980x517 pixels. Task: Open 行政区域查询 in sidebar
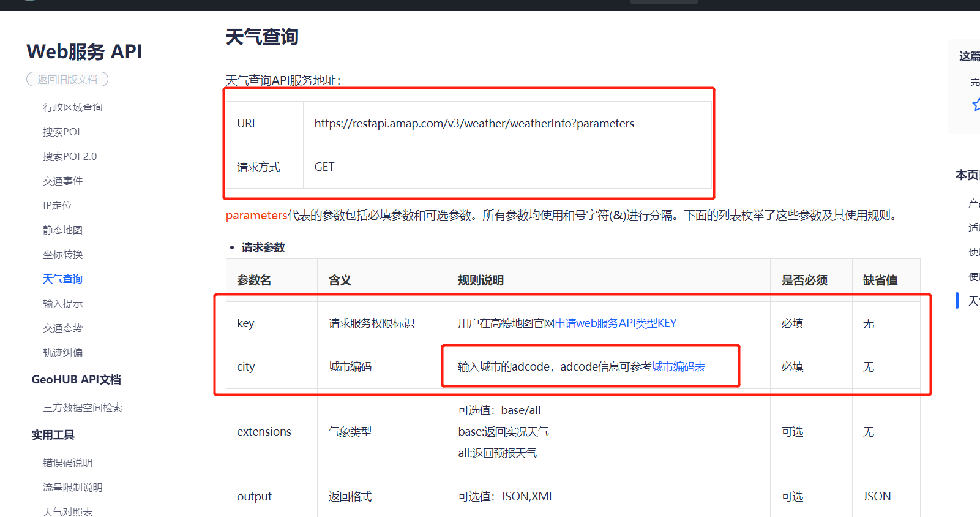pyautogui.click(x=72, y=108)
